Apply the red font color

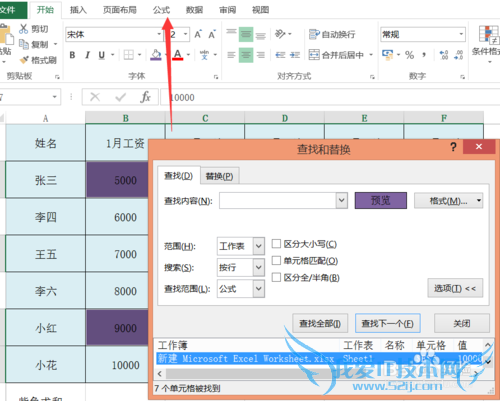pyautogui.click(x=178, y=55)
